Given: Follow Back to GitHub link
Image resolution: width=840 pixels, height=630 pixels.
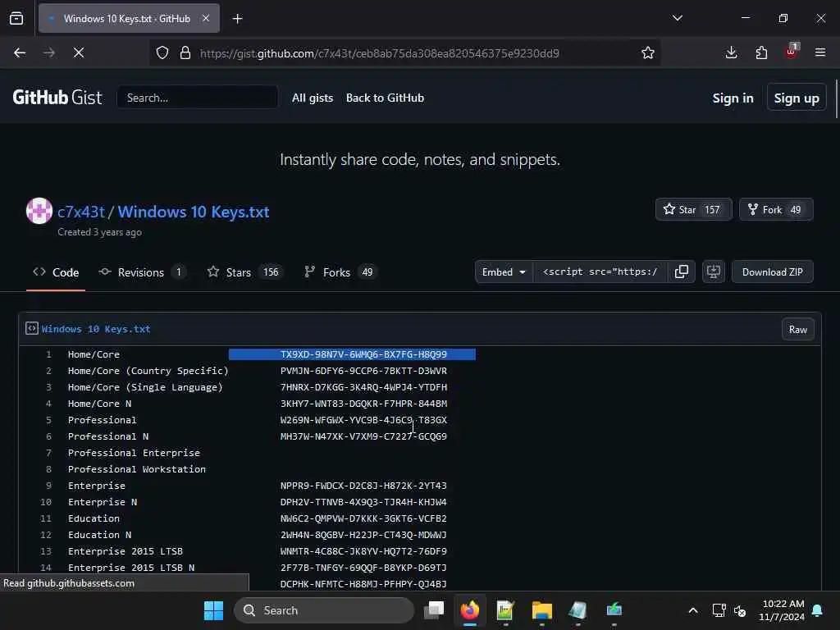Looking at the screenshot, I should pos(385,98).
